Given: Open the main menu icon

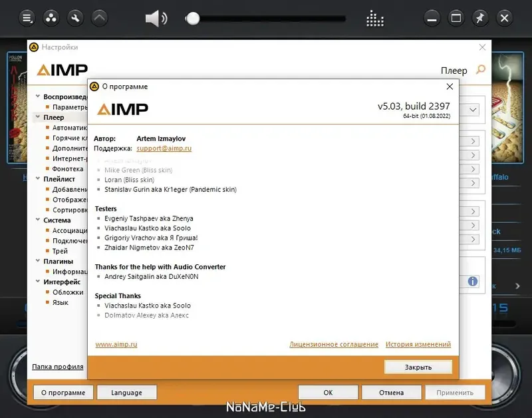Looking at the screenshot, I should point(26,18).
